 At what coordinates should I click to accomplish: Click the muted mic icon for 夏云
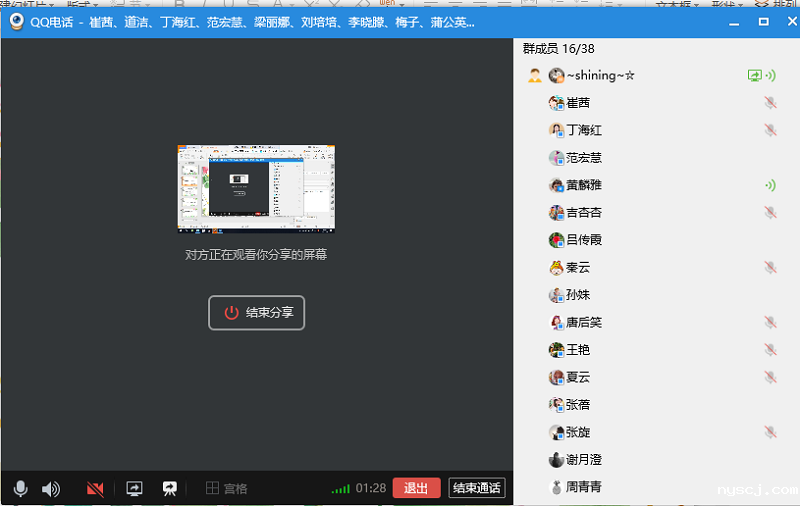point(770,377)
